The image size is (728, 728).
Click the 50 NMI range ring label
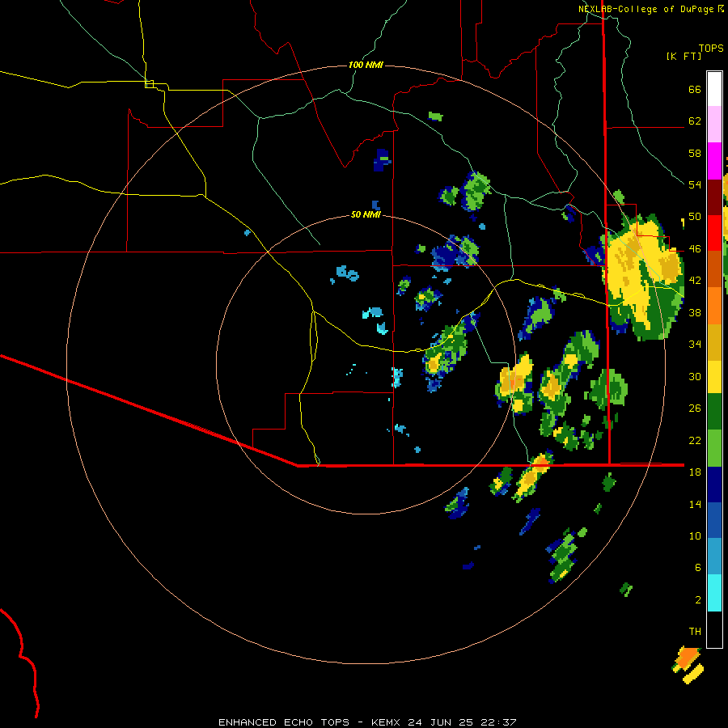tap(366, 214)
